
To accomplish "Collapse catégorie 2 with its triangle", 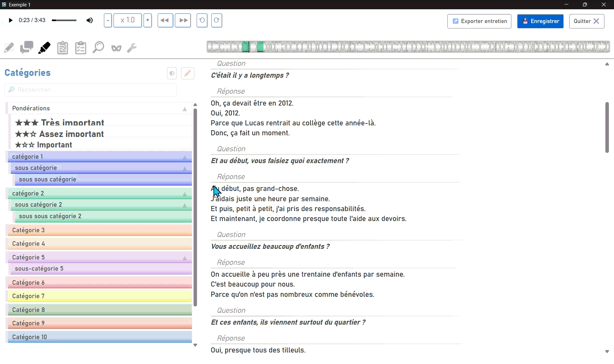I will (185, 194).
